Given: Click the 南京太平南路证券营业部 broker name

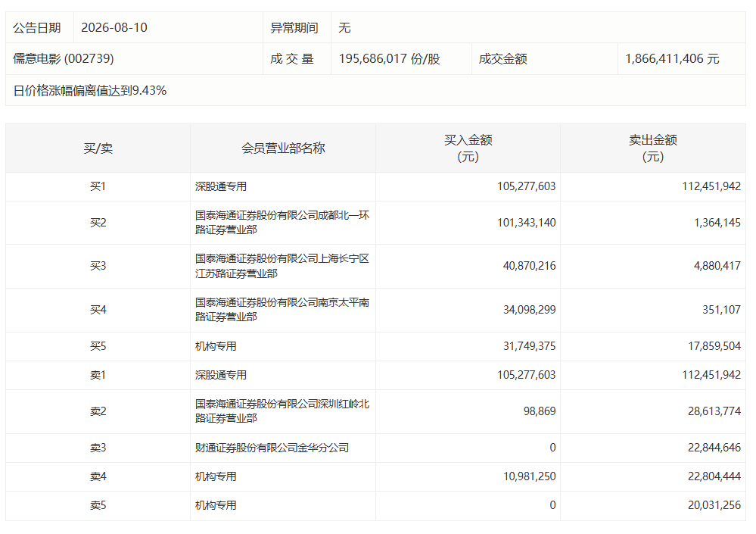Looking at the screenshot, I should tap(282, 310).
